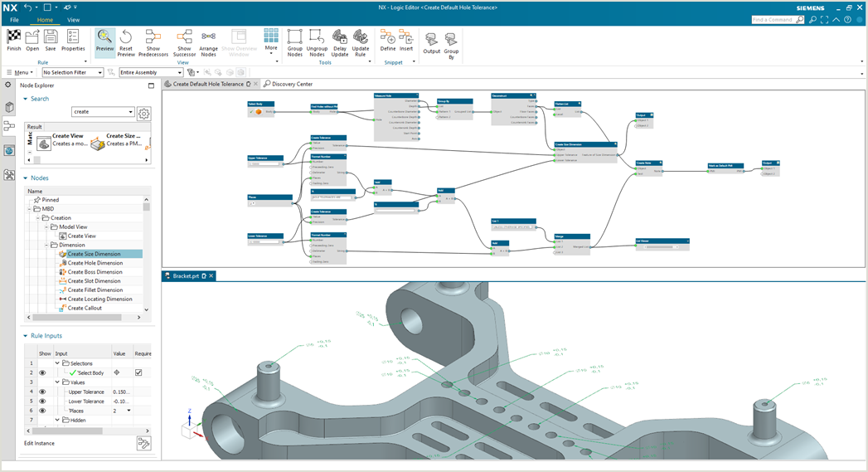
Task: Click Nodes tree horizontal scrollbar
Action: (x=77, y=318)
